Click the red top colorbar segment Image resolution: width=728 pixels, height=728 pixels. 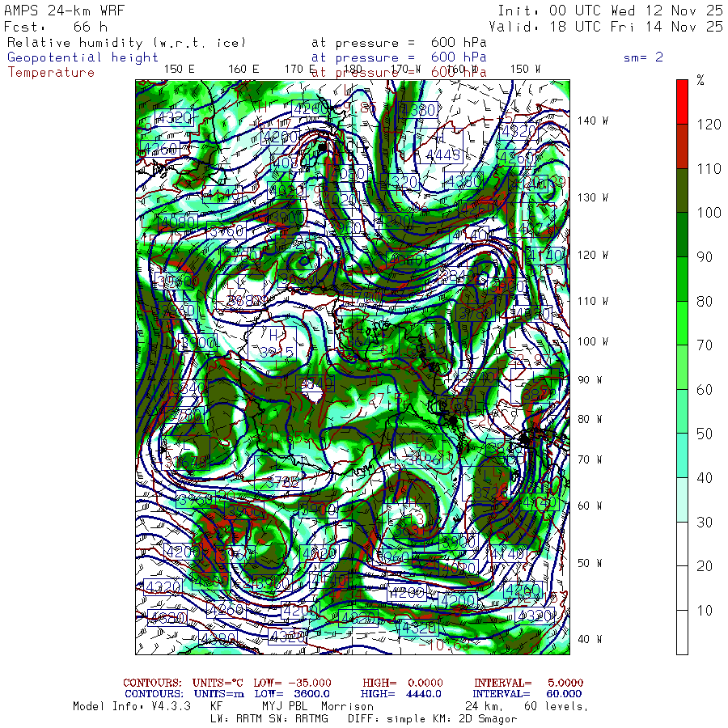coord(682,101)
